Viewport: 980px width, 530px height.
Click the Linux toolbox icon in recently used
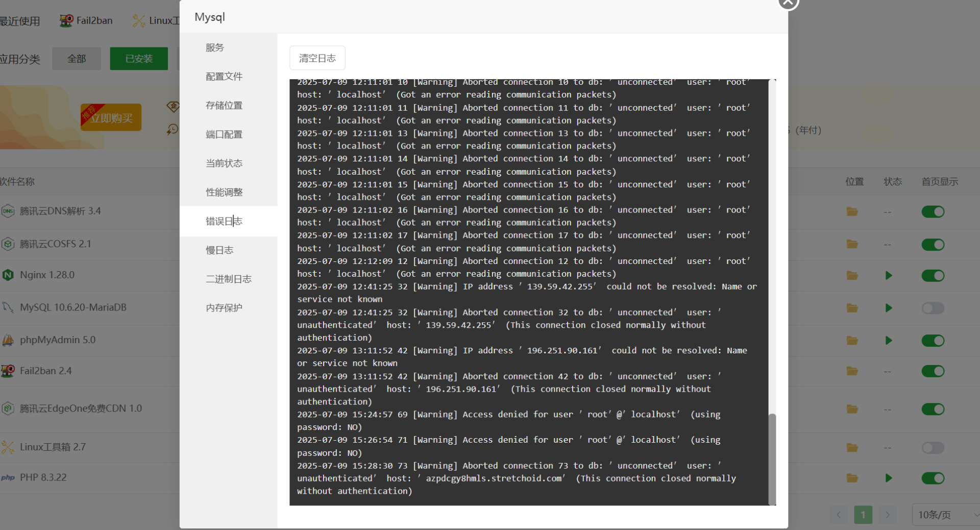tap(139, 20)
